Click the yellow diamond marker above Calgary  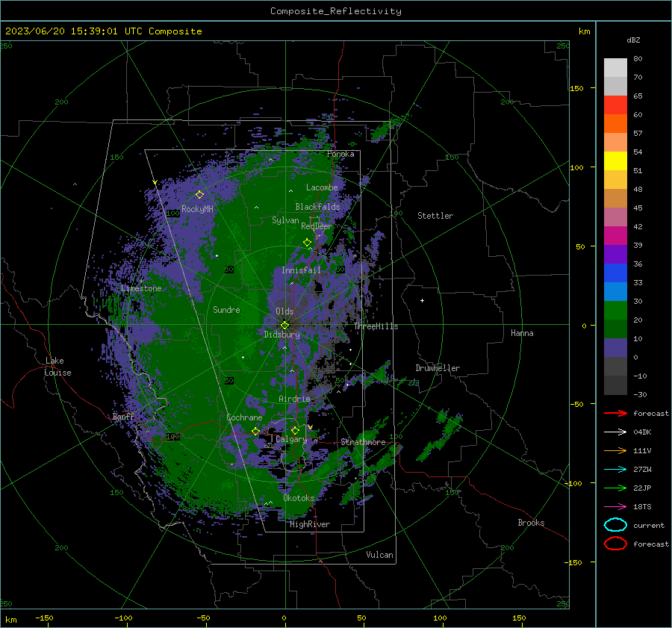coord(295,430)
